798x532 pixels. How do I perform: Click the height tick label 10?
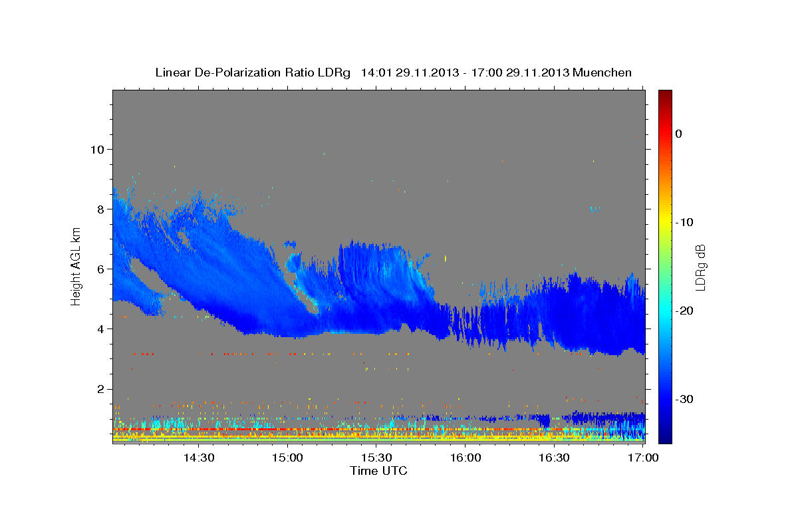[96, 149]
